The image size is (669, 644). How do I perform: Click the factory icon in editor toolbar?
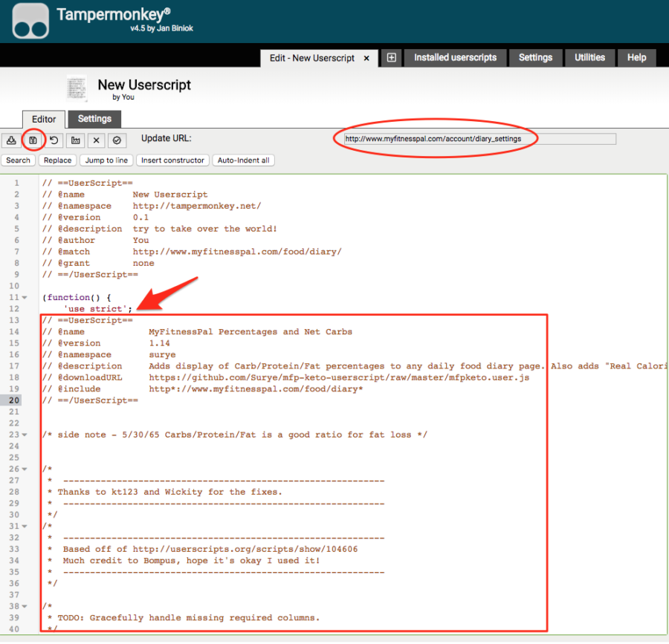coord(74,140)
